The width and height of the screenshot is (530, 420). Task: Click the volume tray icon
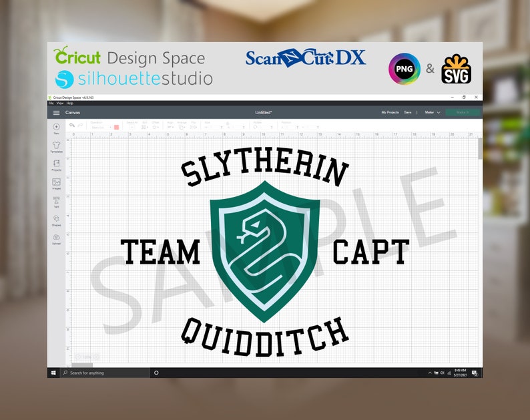coord(443,373)
